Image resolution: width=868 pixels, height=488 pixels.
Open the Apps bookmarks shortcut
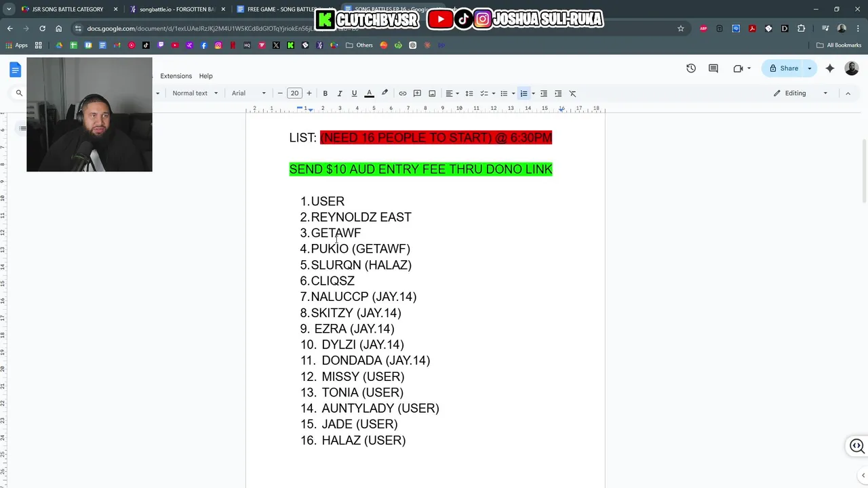tap(17, 45)
